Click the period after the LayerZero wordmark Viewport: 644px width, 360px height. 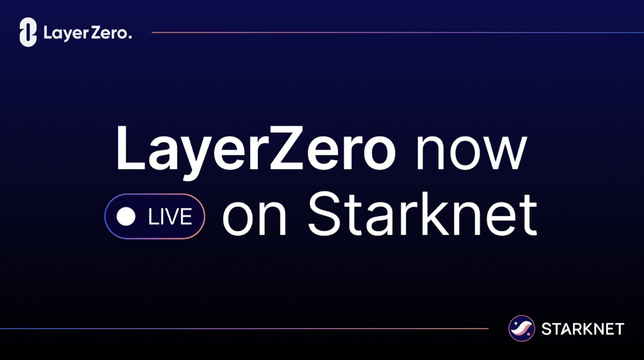click(x=130, y=38)
